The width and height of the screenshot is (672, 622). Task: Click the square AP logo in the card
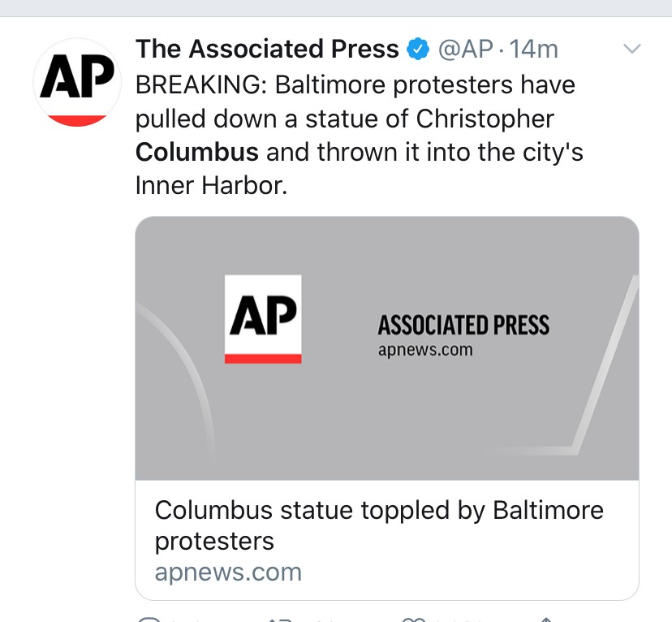coord(263,319)
